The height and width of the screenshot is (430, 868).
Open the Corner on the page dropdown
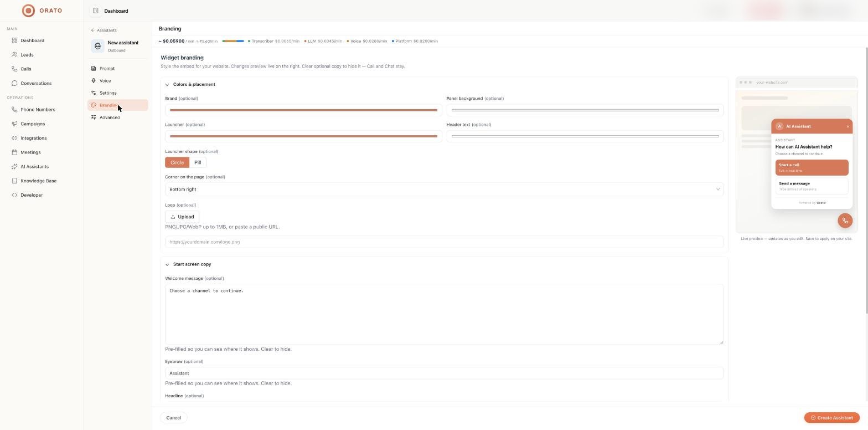445,190
